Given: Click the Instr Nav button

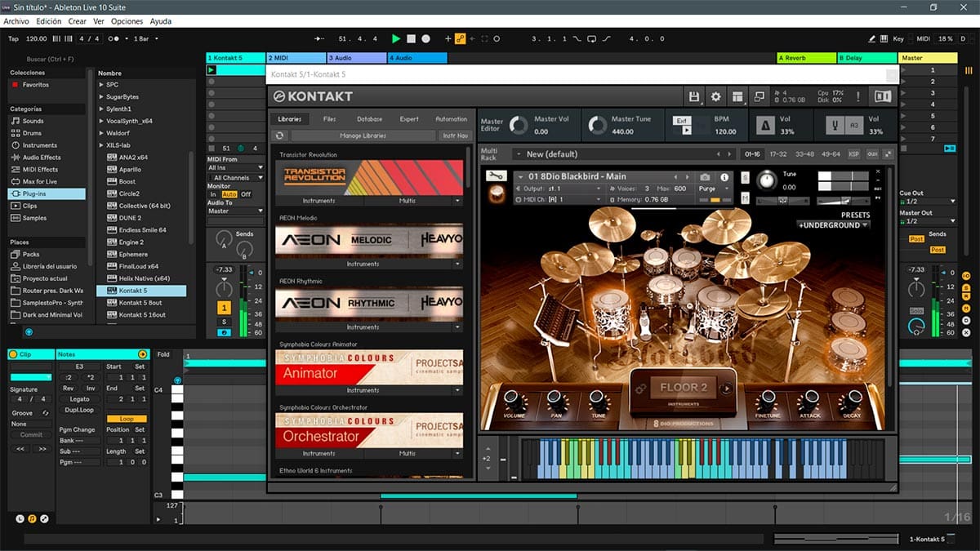Looking at the screenshot, I should (455, 136).
